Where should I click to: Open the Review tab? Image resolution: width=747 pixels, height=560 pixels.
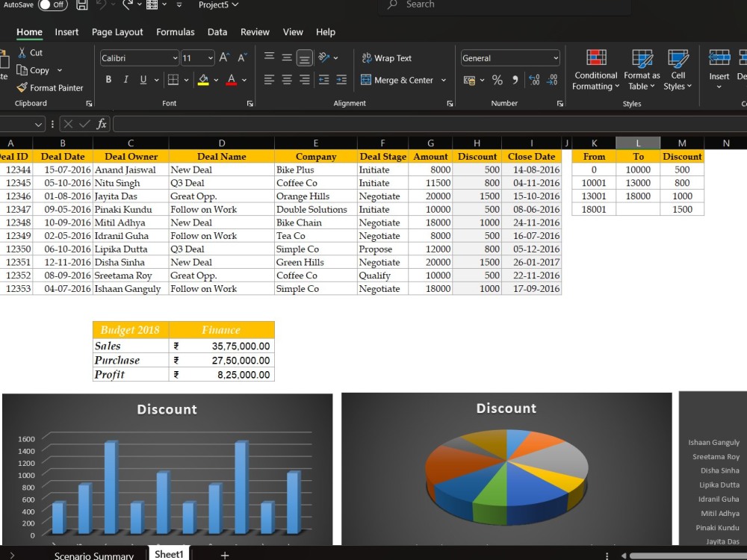(x=255, y=32)
